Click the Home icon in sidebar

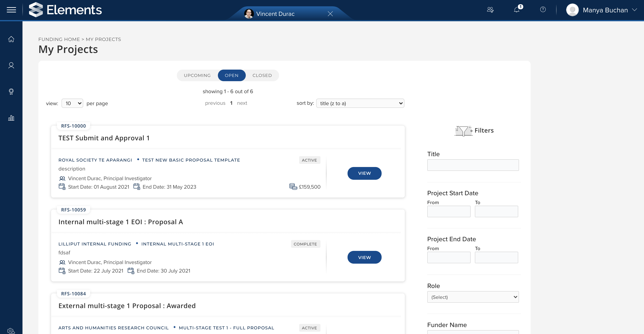(x=11, y=39)
